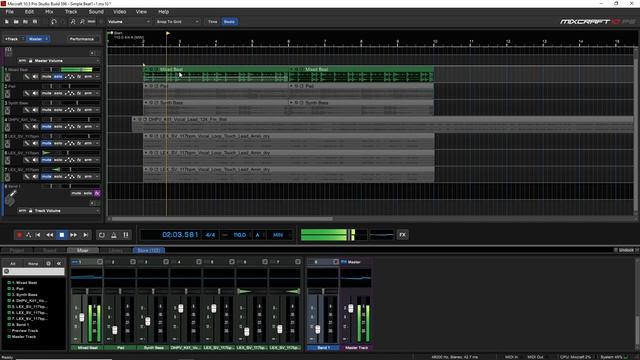Viewport: 640px width, 360px height.
Task: Jump to end of project
Action: [x=85, y=235]
